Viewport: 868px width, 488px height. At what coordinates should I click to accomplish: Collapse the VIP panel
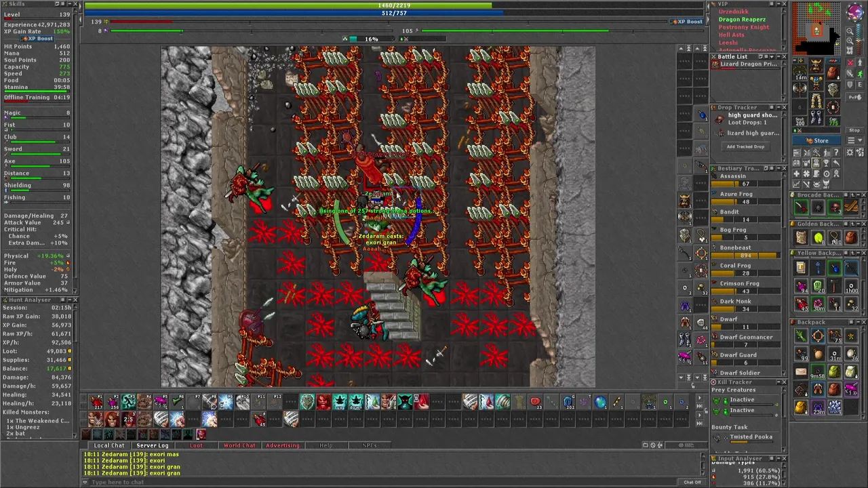pos(778,4)
